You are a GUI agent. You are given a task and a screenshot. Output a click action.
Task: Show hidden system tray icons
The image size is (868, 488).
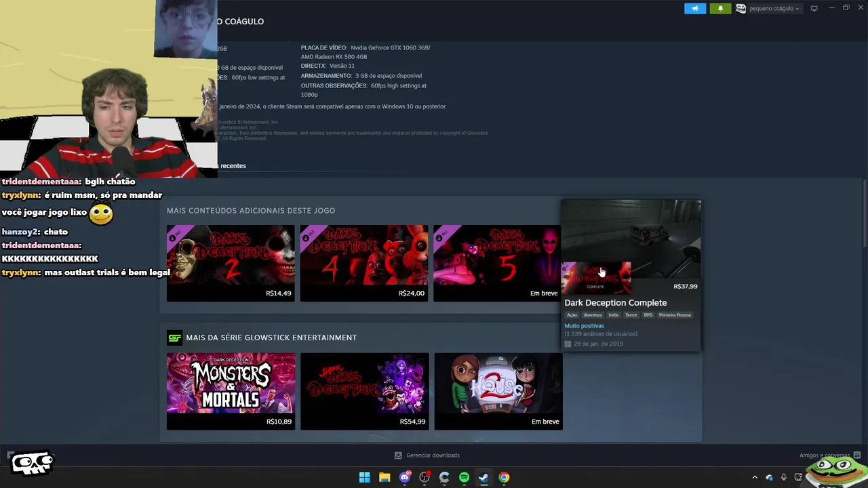pyautogui.click(x=755, y=477)
